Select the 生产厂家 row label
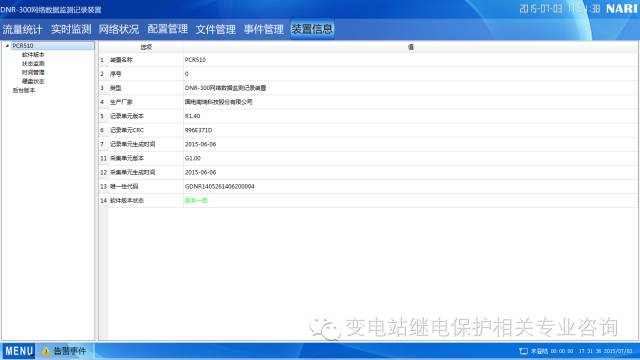The width and height of the screenshot is (640, 360). click(121, 102)
